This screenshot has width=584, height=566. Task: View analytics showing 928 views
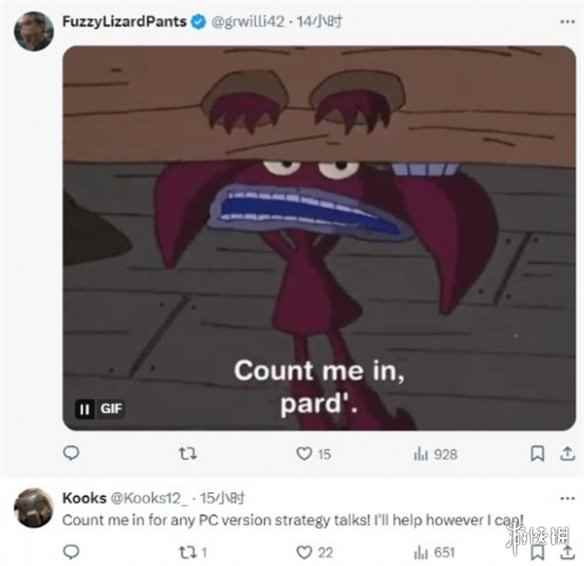tap(435, 454)
